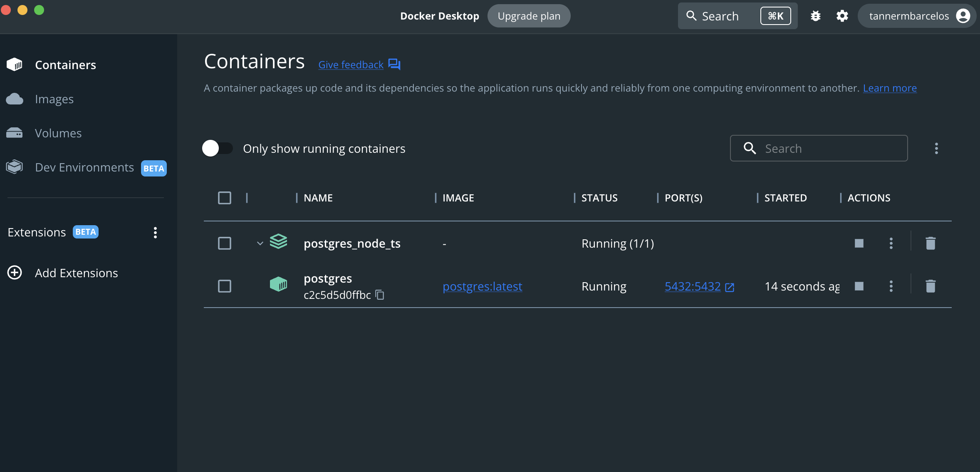Open more actions menu for postgres container
The height and width of the screenshot is (472, 980).
pyautogui.click(x=891, y=286)
